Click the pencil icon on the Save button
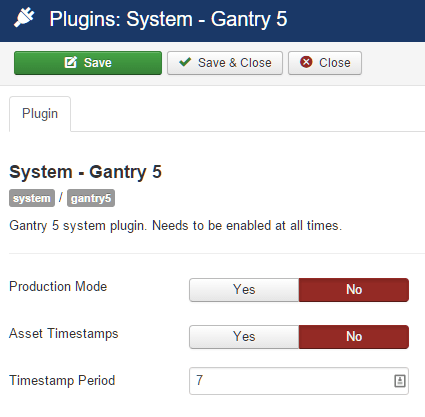Image resolution: width=425 pixels, height=417 pixels. point(71,62)
